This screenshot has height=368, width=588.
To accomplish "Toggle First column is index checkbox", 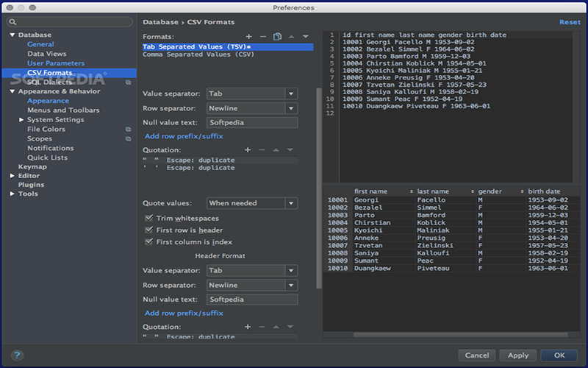I will pyautogui.click(x=149, y=241).
